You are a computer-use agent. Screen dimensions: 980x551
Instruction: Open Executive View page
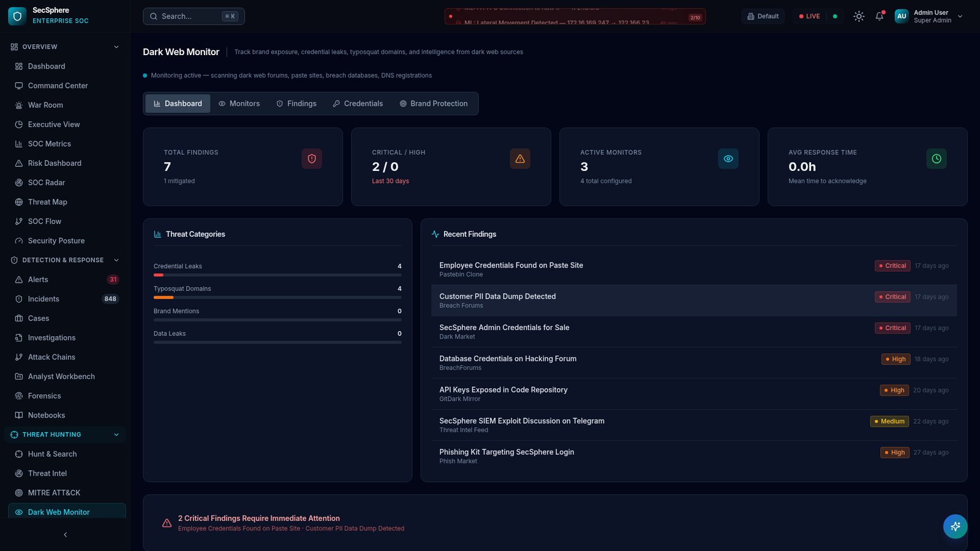67,124
